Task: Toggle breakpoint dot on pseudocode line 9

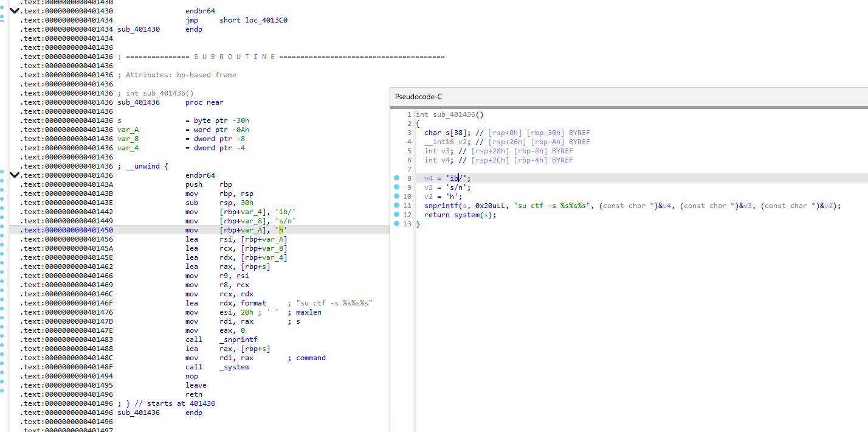Action: pyautogui.click(x=396, y=187)
